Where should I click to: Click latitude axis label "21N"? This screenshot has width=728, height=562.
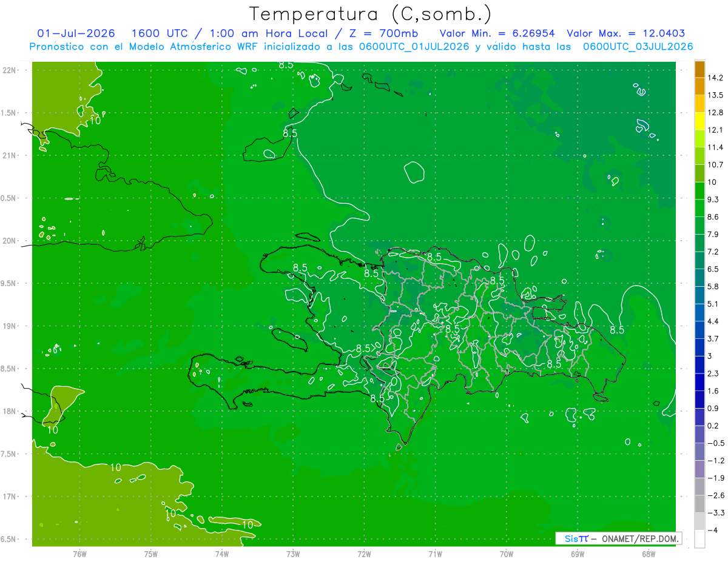(10, 156)
